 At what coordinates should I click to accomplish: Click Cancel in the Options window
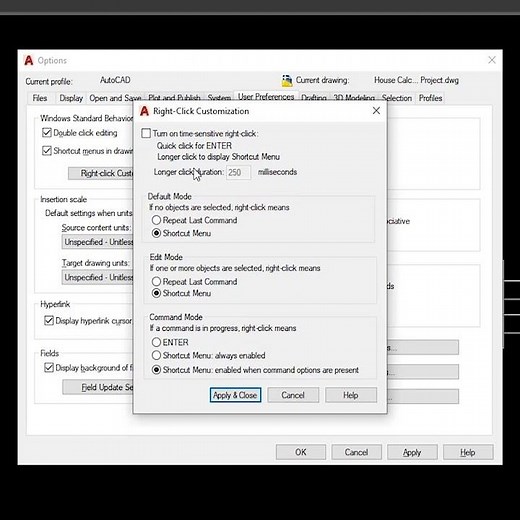pos(356,452)
